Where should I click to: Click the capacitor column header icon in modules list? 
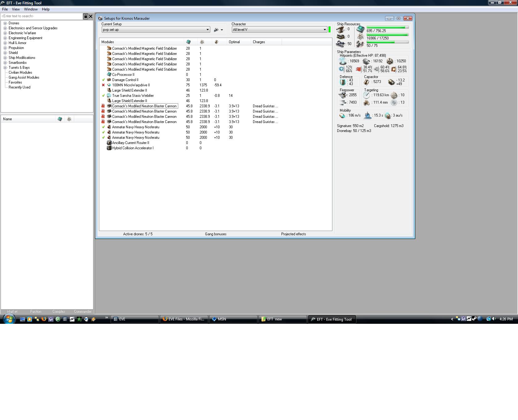coord(216,42)
